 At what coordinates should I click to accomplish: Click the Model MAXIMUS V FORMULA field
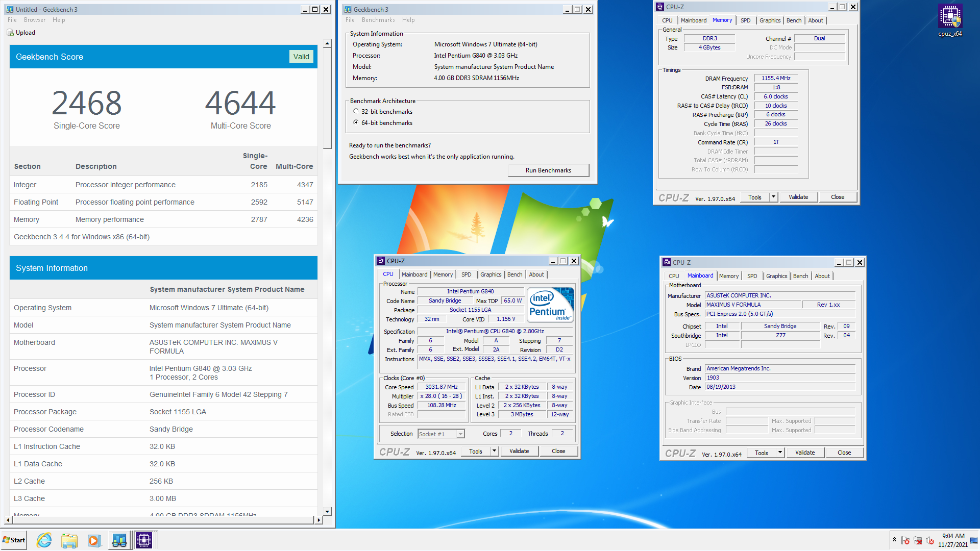(x=753, y=305)
